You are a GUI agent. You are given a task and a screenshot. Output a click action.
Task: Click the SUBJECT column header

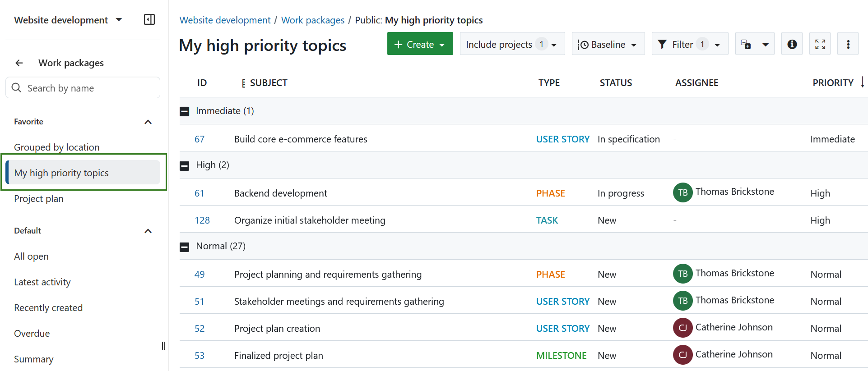coord(269,83)
